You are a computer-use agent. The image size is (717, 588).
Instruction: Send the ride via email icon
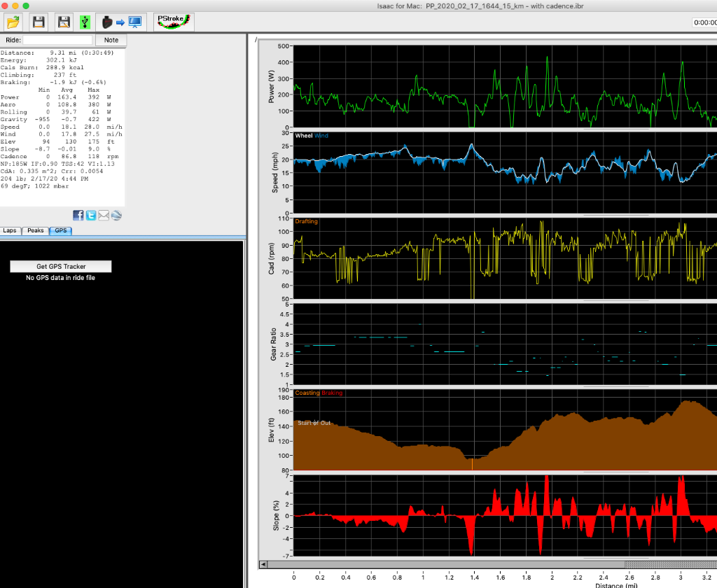point(104,215)
